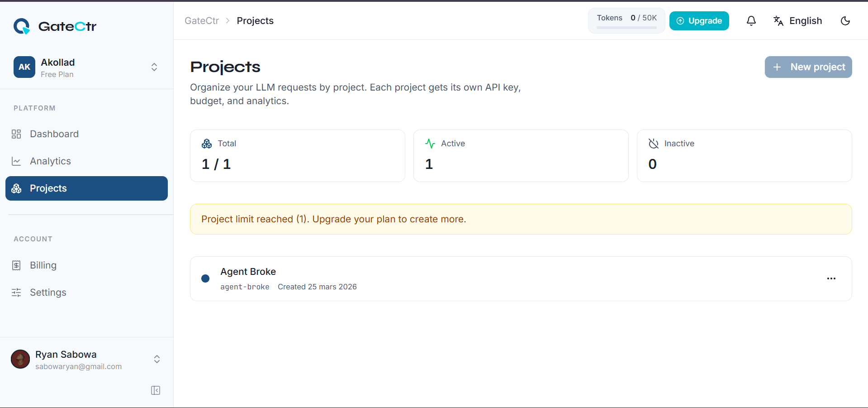The width and height of the screenshot is (868, 408).
Task: Toggle dark mode moon icon
Action: (845, 21)
